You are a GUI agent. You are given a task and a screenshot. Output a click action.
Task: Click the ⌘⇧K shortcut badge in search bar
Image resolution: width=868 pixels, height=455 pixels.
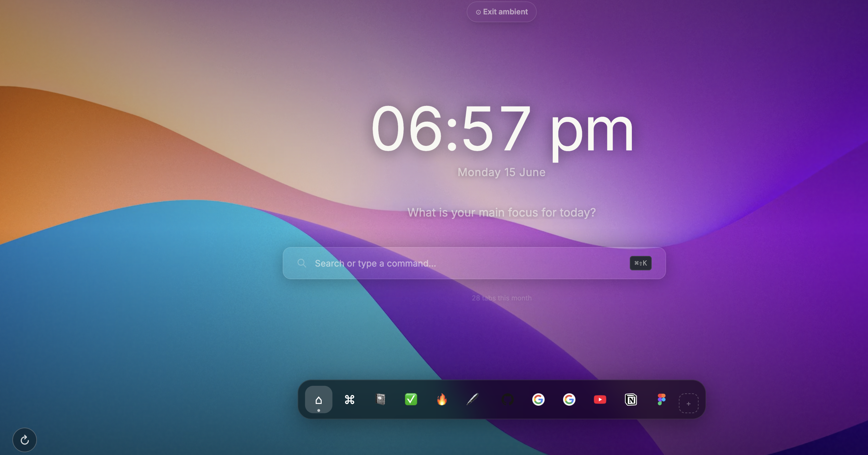640,263
